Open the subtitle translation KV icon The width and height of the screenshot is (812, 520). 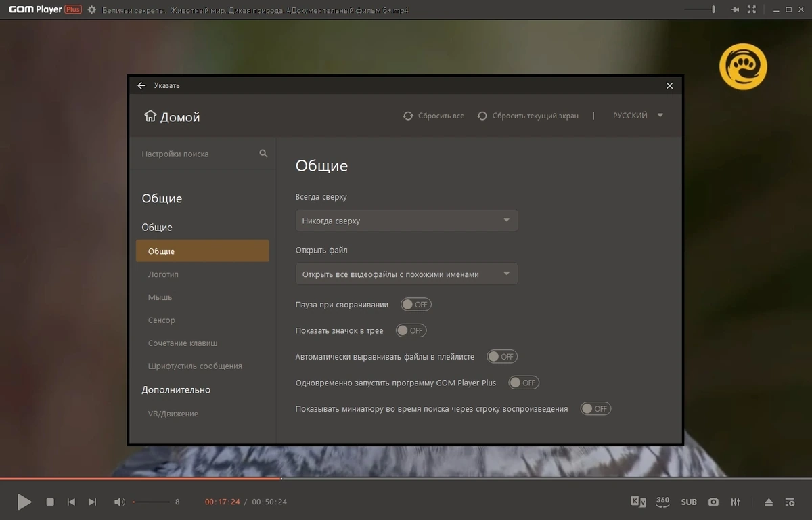pyautogui.click(x=638, y=502)
